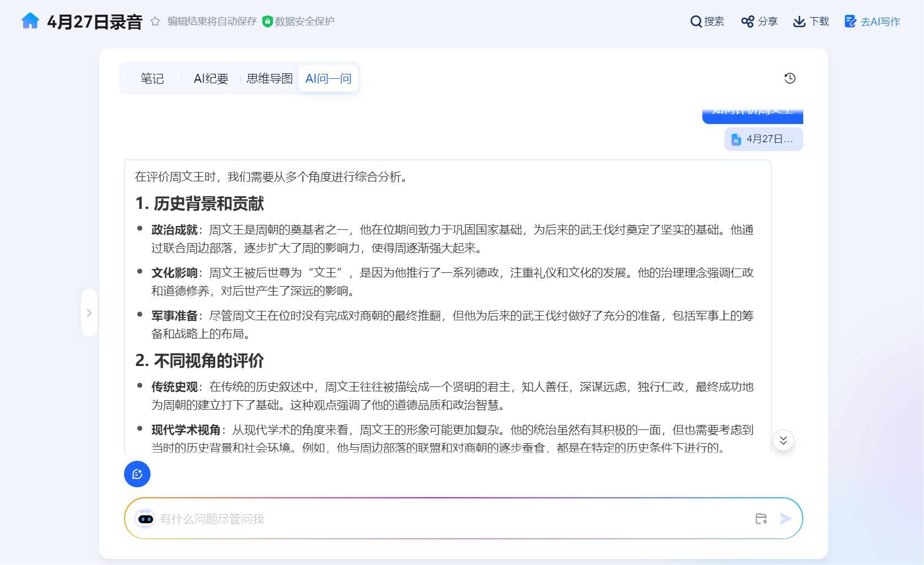Click the robot avatar icon in input box
The height and width of the screenshot is (565, 924).
point(146,519)
